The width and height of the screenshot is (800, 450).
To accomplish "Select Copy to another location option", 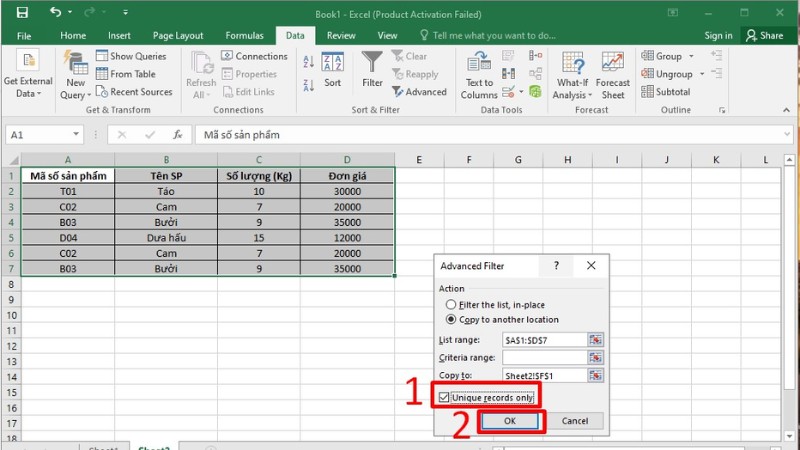I will (x=451, y=320).
